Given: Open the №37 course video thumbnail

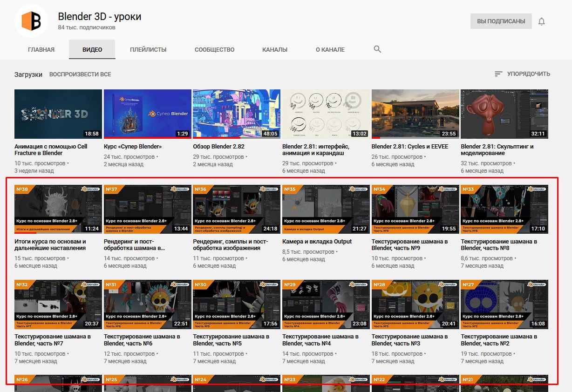Looking at the screenshot, I should pyautogui.click(x=148, y=209).
